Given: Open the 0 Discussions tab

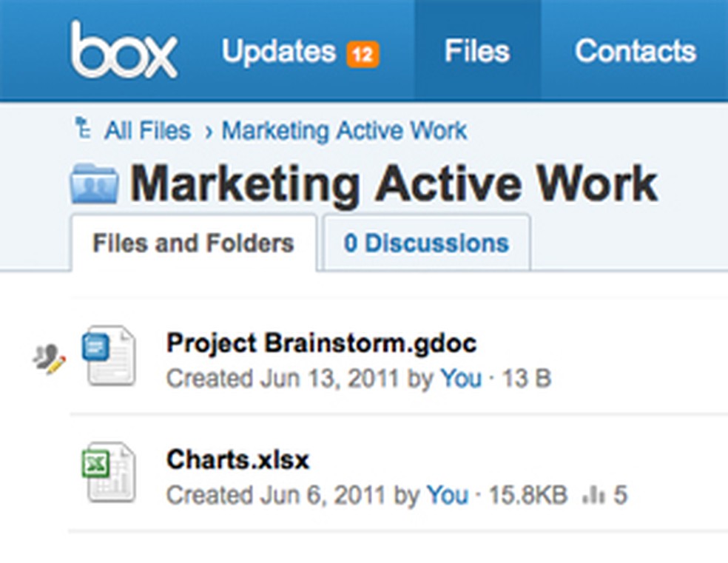Looking at the screenshot, I should (426, 242).
